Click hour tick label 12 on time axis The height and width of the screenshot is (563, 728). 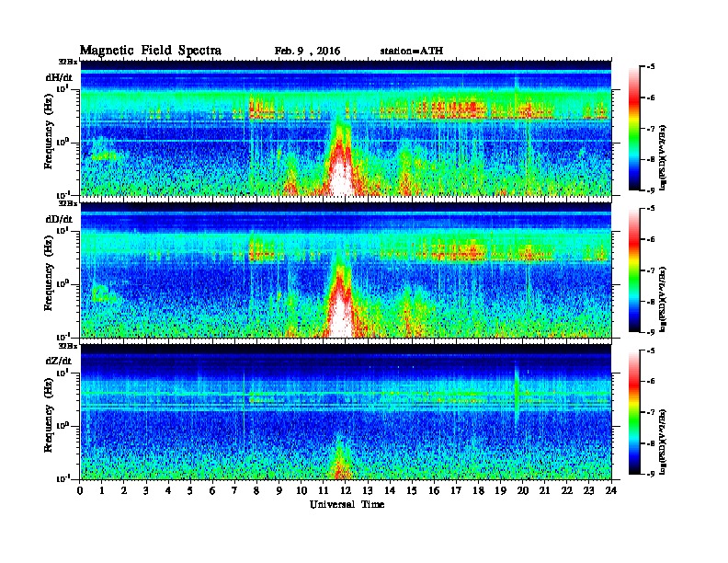(346, 490)
